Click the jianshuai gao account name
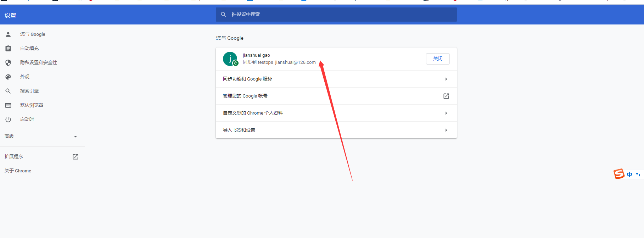This screenshot has width=644, height=238. (256, 55)
